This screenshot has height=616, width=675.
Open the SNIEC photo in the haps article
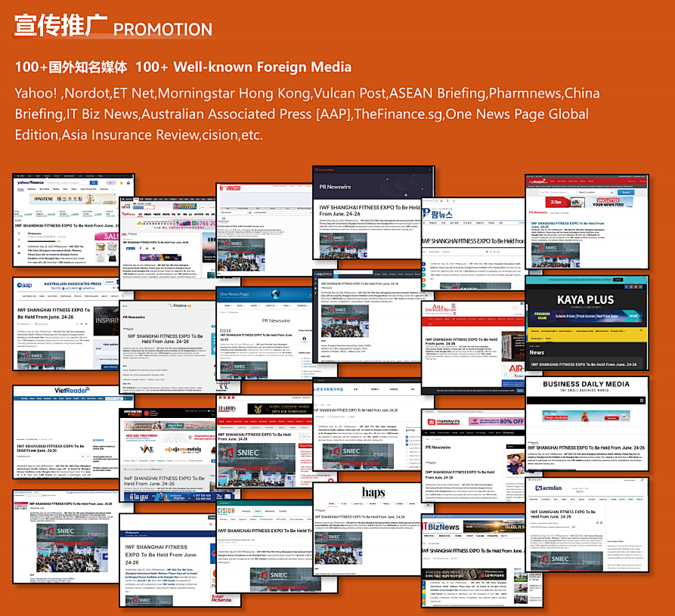[x=338, y=548]
